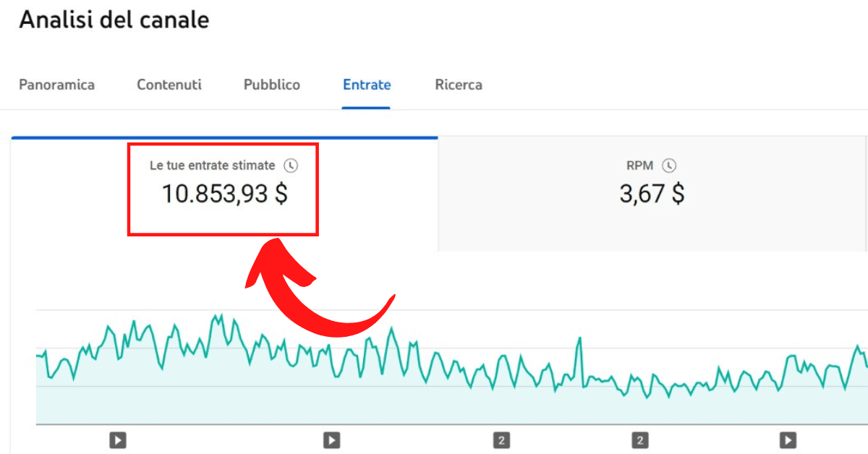Open the Ricerca tab
The width and height of the screenshot is (868, 454).
(459, 85)
